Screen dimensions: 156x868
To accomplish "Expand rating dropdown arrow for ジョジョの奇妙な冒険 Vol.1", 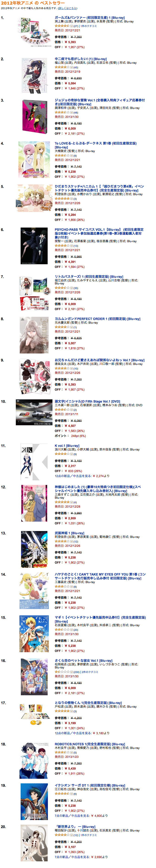I will click(x=72, y=113).
